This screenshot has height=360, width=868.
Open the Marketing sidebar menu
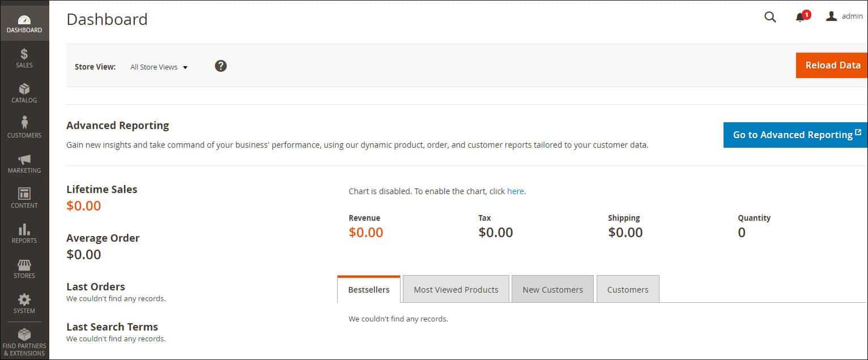pyautogui.click(x=24, y=164)
